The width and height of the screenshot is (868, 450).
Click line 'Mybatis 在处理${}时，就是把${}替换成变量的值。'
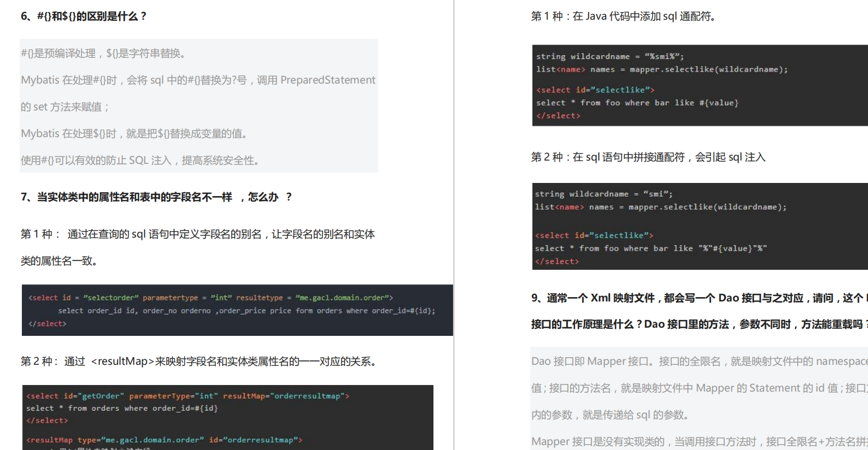[x=136, y=134]
